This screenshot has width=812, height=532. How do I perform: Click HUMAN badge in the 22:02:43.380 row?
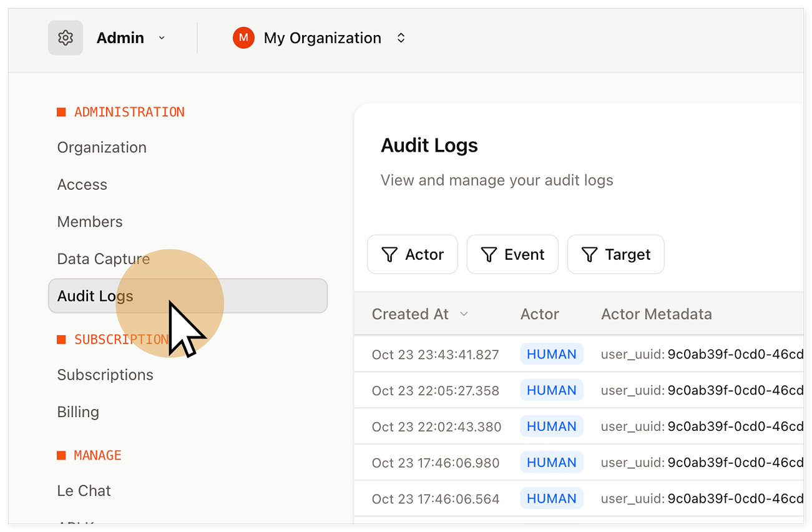click(x=552, y=426)
